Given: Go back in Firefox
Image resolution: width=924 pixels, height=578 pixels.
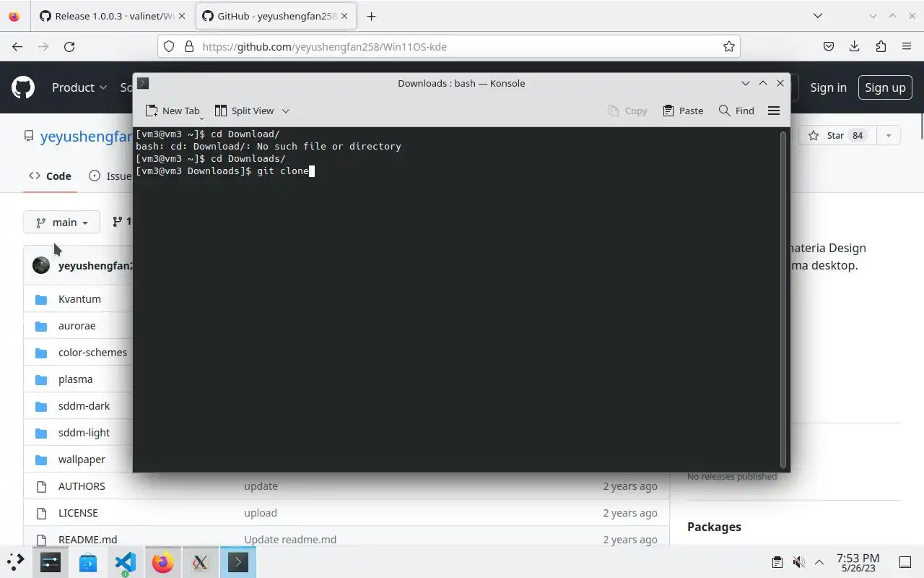Looking at the screenshot, I should coord(17,46).
